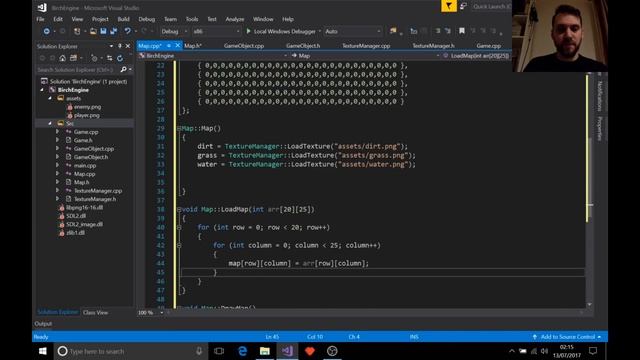Open the Output panel tab

[43, 324]
